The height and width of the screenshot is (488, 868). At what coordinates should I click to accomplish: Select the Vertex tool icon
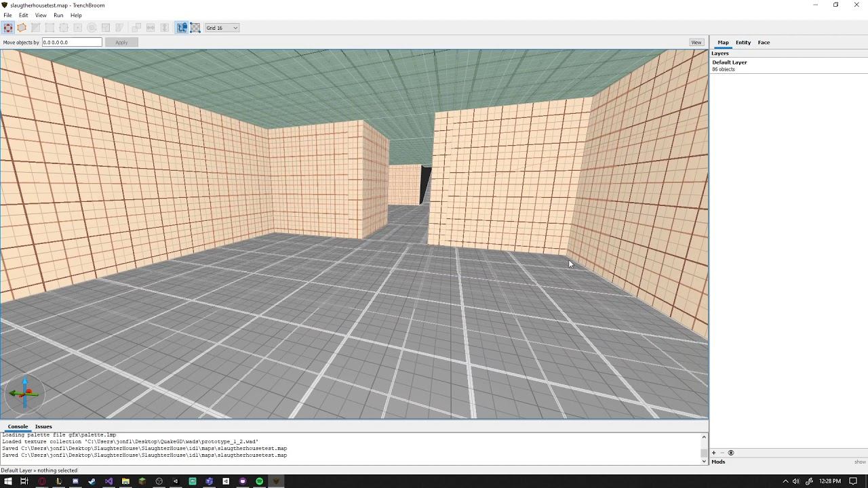(50, 28)
